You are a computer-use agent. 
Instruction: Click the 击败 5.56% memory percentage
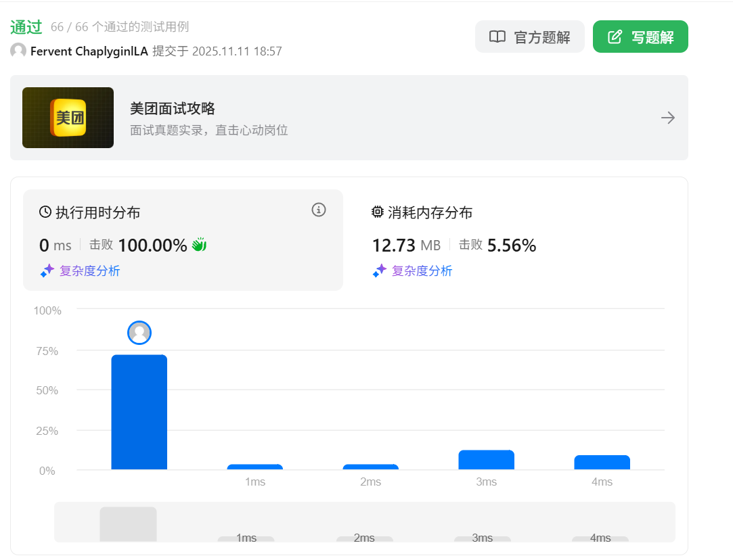[x=497, y=246]
